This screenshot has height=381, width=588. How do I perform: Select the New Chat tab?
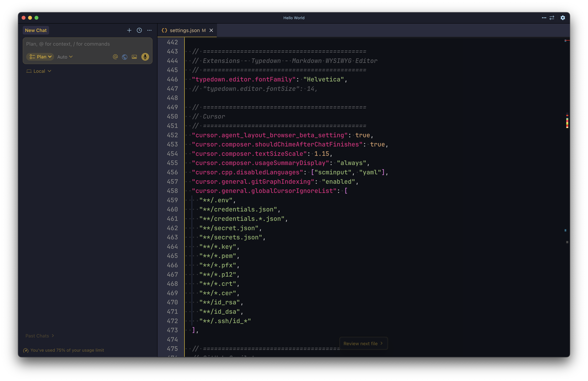click(36, 30)
